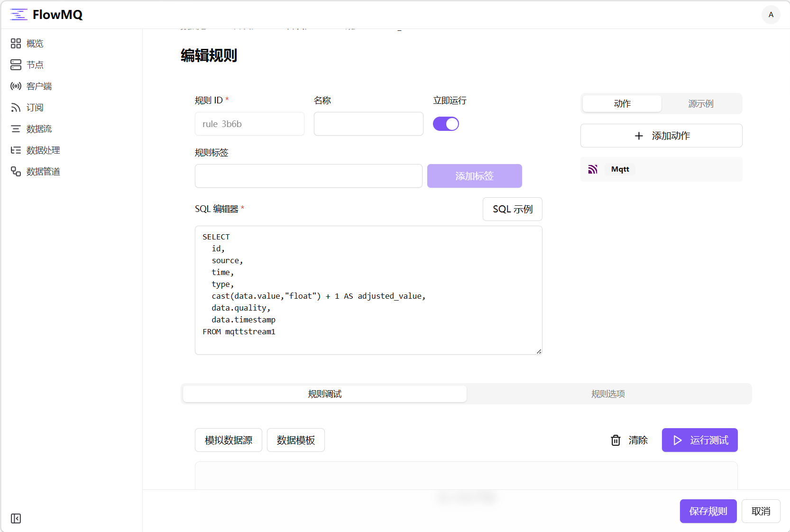This screenshot has height=532, width=790.
Task: Click the 添加动作 button
Action: [x=661, y=136]
